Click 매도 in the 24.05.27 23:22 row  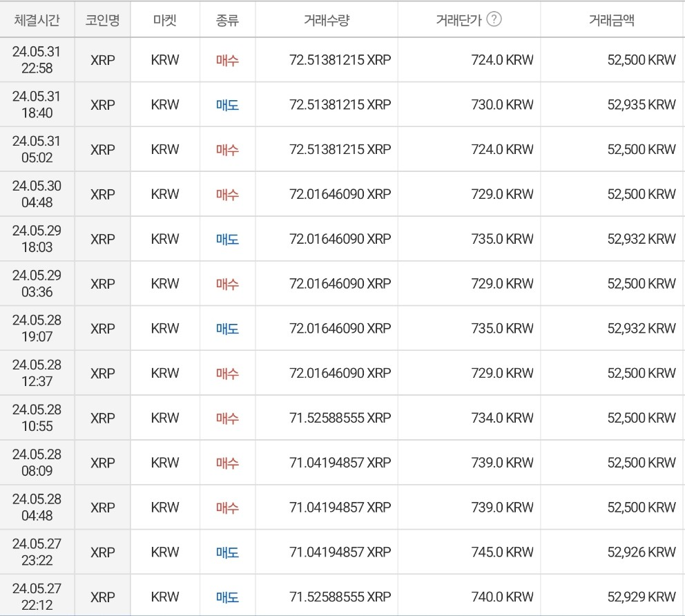click(x=228, y=552)
